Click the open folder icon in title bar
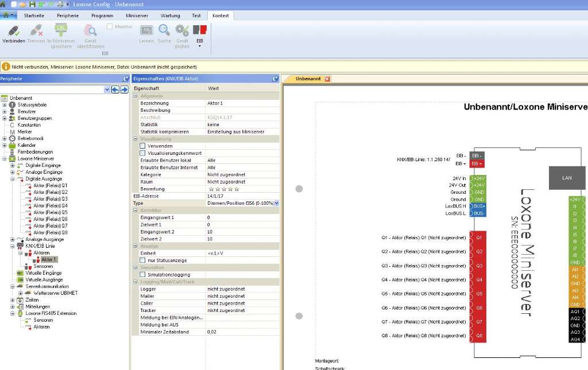Screen dimensions: 588x370 pyautogui.click(x=22, y=5)
